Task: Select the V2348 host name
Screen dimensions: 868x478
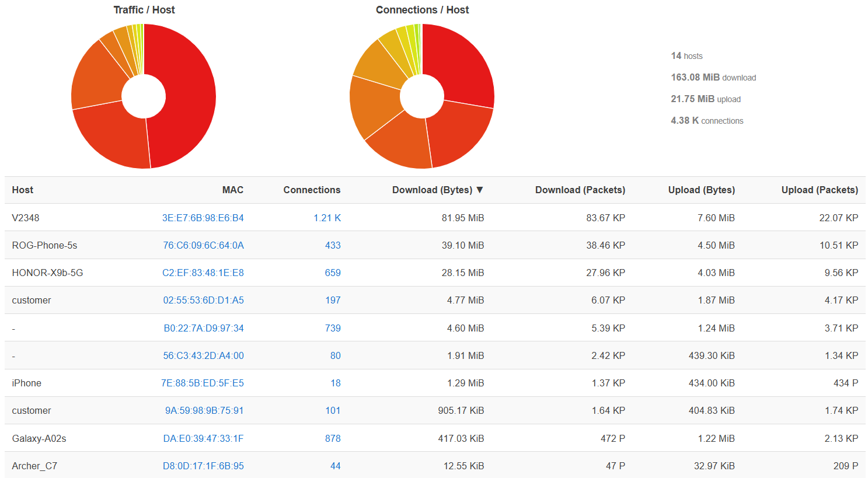Action: [x=26, y=218]
